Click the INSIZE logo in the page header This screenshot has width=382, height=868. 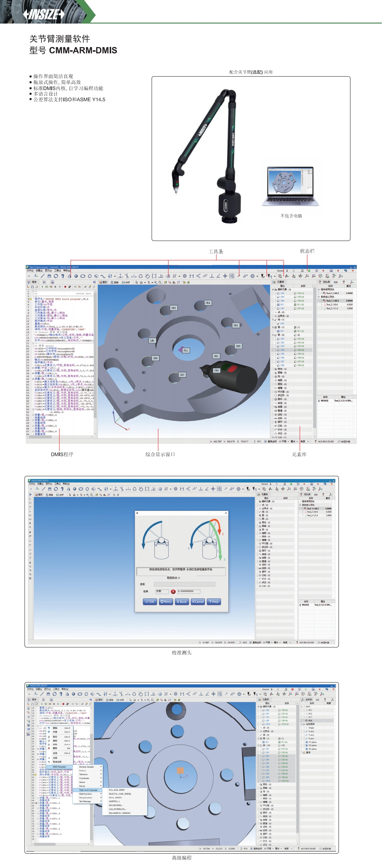[44, 14]
